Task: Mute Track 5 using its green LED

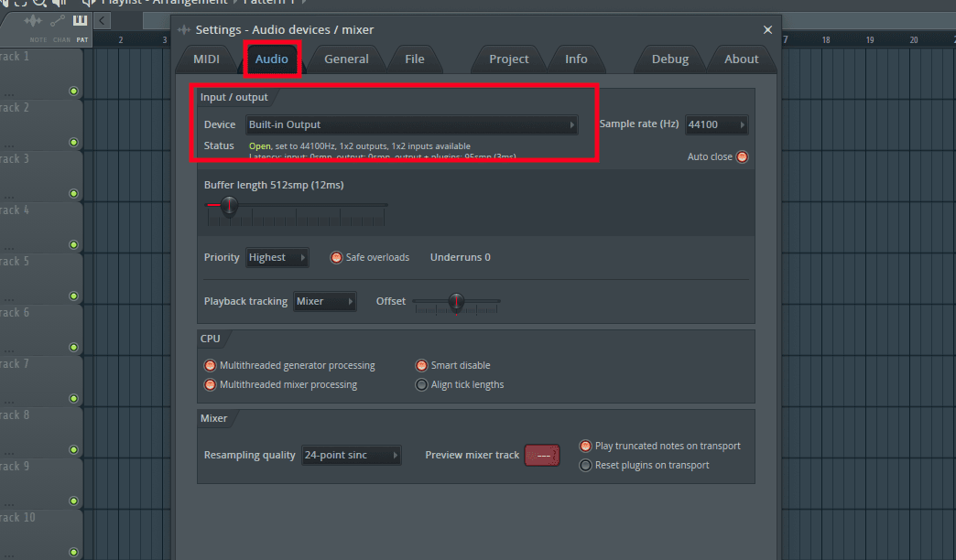Action: pyautogui.click(x=73, y=296)
